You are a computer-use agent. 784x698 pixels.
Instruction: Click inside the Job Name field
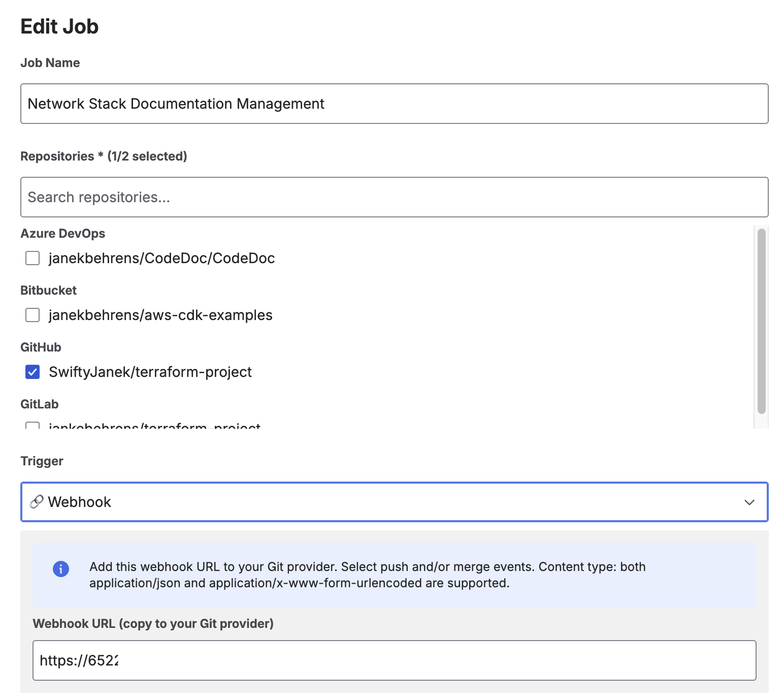pos(391,104)
